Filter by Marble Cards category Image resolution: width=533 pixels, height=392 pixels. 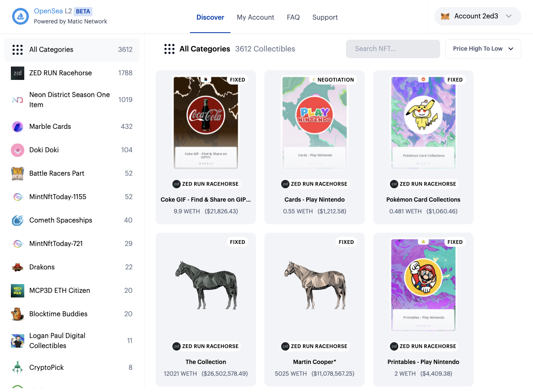pos(72,126)
